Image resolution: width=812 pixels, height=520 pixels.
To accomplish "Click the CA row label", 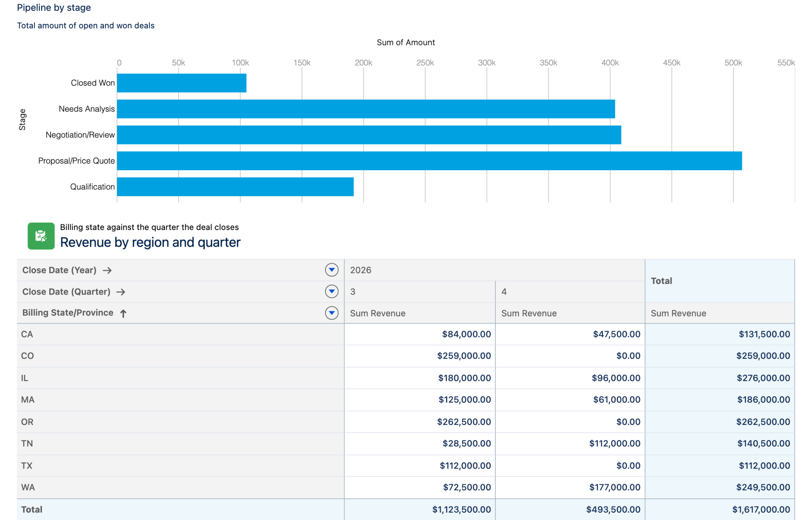I will [27, 334].
